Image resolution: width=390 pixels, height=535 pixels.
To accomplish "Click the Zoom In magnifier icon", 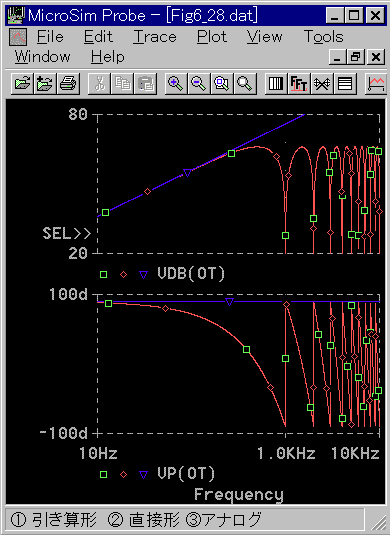I will (x=175, y=84).
